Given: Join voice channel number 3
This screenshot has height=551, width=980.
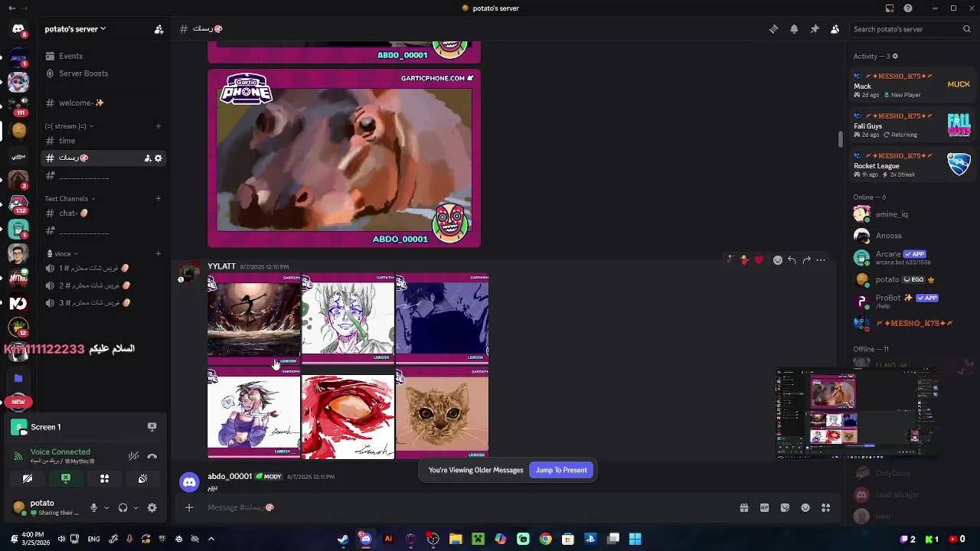Looking at the screenshot, I should click(x=87, y=303).
